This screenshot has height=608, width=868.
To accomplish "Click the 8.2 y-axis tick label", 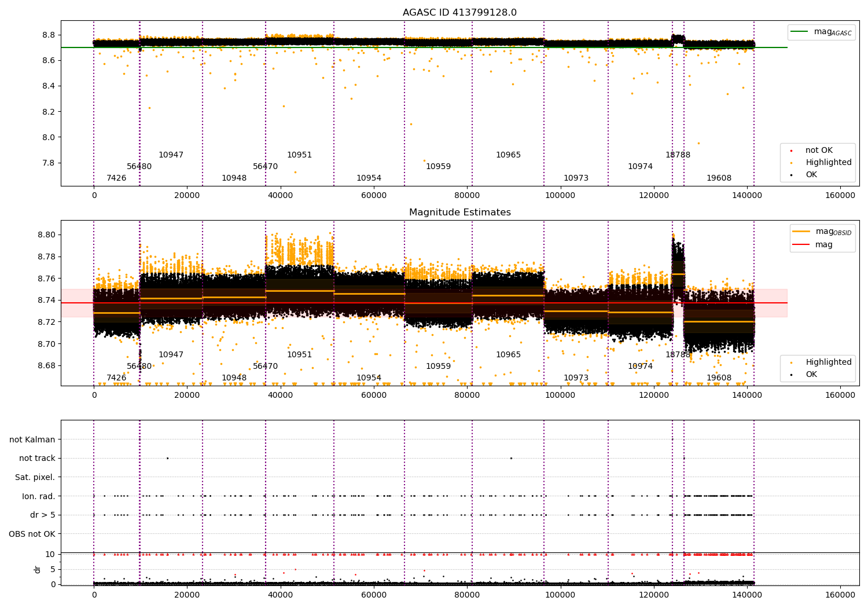I will 49,111.
